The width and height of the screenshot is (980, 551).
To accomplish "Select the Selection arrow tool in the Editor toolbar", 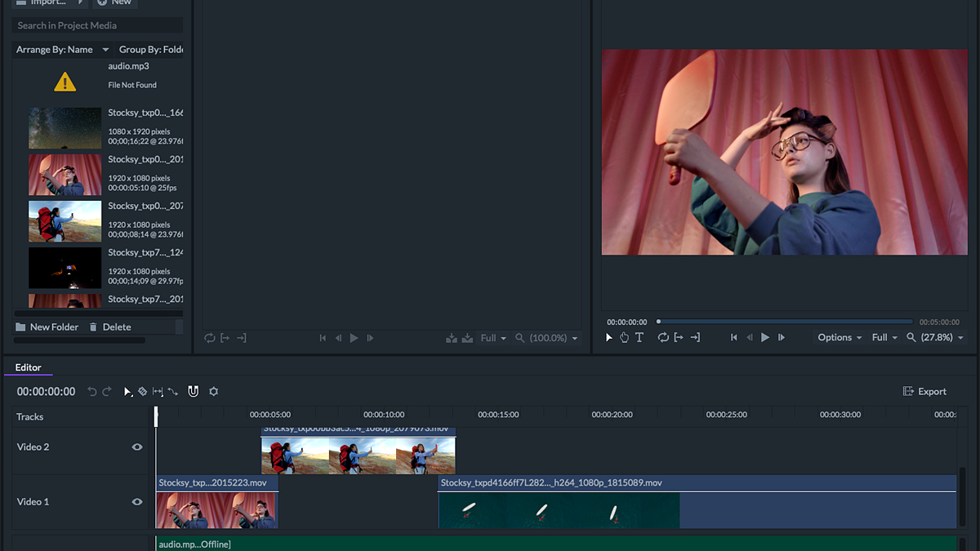I will pyautogui.click(x=127, y=392).
